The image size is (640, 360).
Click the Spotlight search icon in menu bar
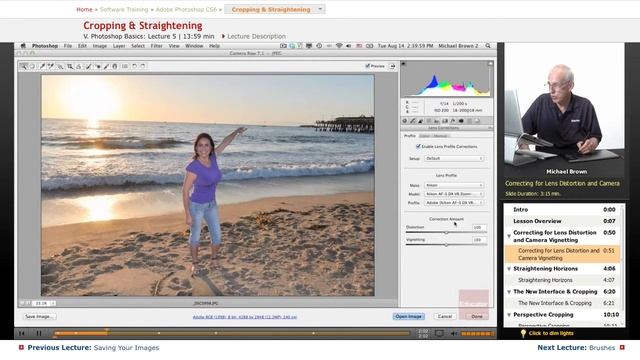(488, 46)
